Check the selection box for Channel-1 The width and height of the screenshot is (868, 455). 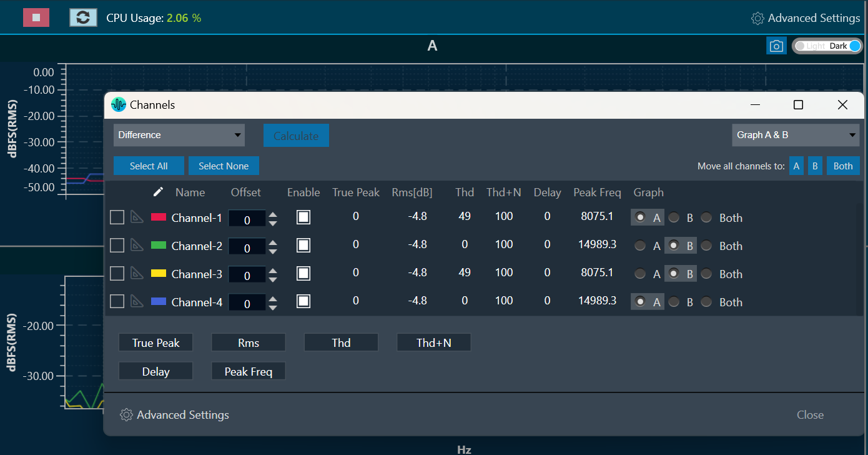point(117,217)
